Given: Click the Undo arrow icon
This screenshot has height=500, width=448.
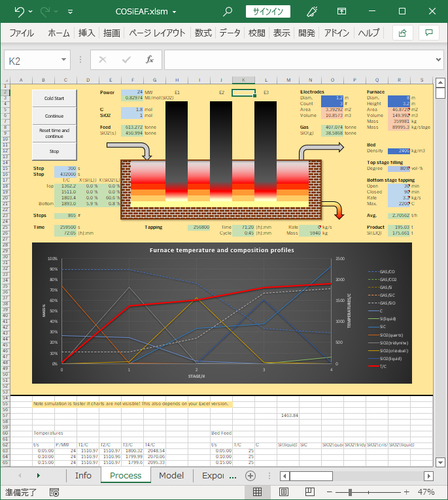Looking at the screenshot, I should (19, 12).
